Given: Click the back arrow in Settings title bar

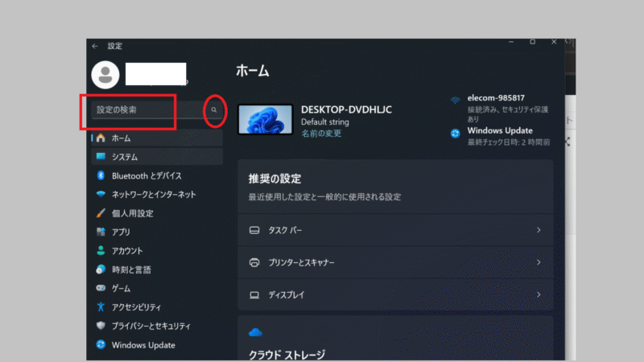Looking at the screenshot, I should 95,46.
